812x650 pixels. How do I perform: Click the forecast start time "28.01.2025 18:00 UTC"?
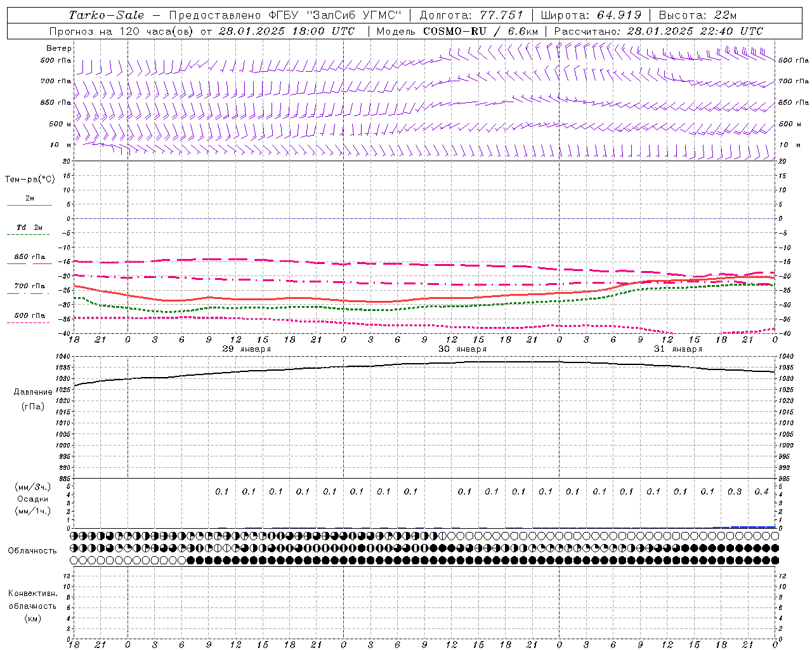point(287,31)
